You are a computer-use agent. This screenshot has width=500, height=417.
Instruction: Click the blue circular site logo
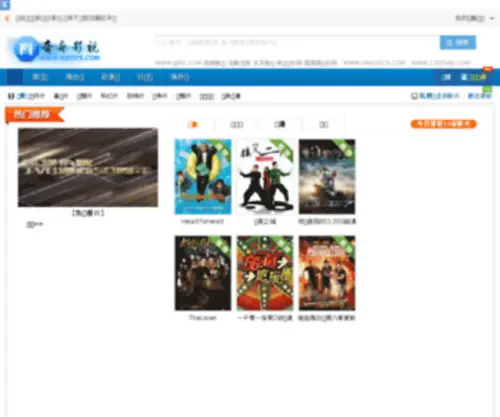pos(26,49)
